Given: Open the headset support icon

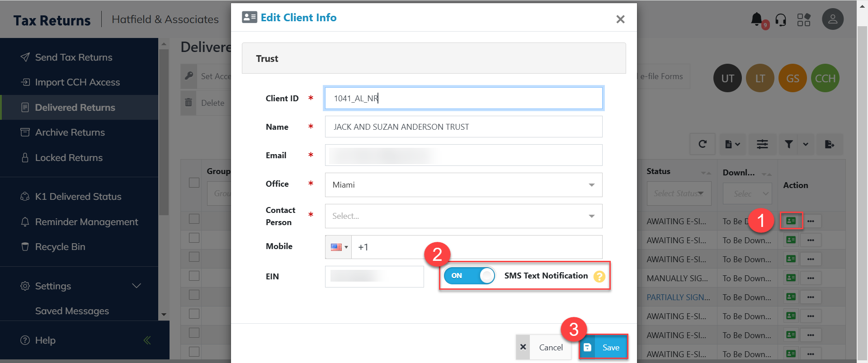Looking at the screenshot, I should tap(781, 20).
